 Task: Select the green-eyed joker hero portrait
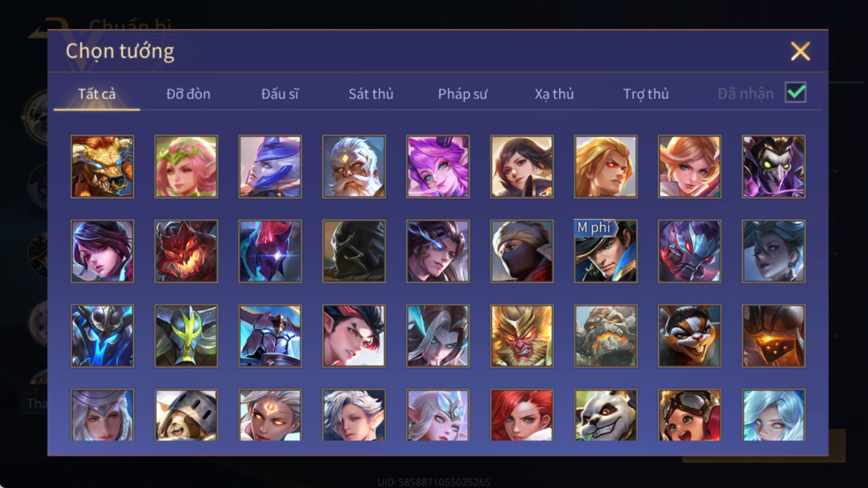[x=774, y=167]
